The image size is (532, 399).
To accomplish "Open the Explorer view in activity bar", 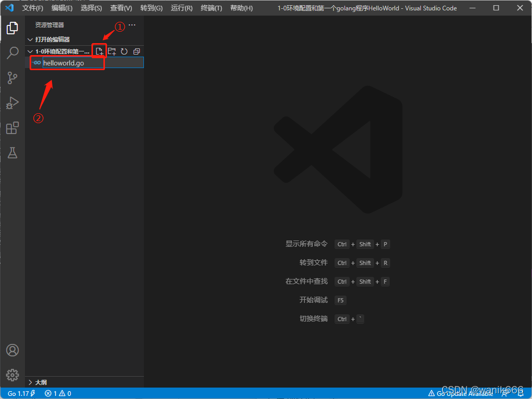I will [12, 28].
